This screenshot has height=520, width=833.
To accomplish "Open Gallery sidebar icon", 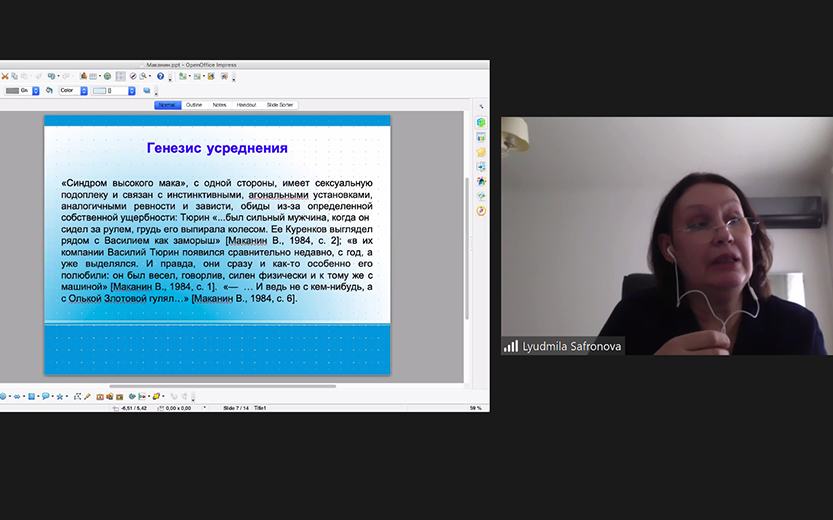I will 481,196.
